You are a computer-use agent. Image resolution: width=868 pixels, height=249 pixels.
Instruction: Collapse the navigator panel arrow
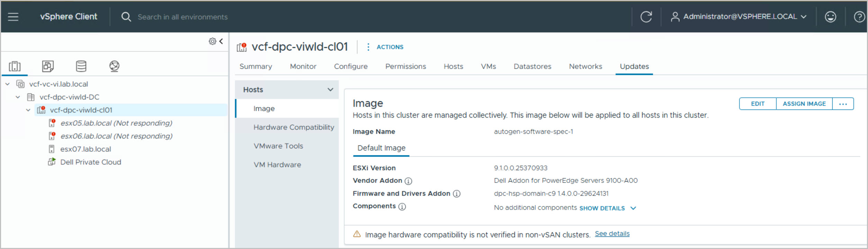pos(221,41)
